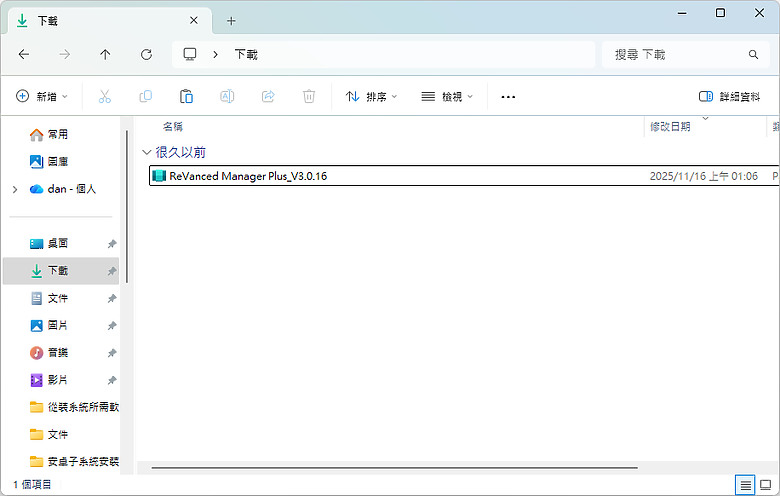
Task: Add a new tab with plus
Action: (231, 21)
